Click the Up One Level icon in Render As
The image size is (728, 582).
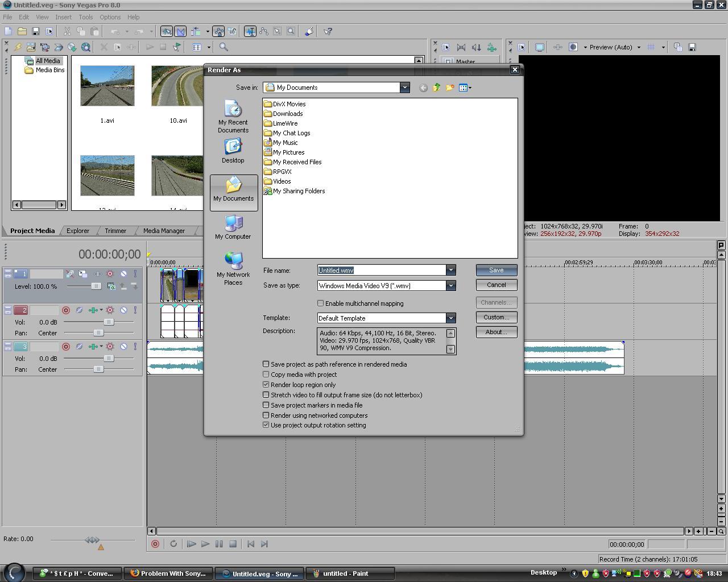click(436, 88)
